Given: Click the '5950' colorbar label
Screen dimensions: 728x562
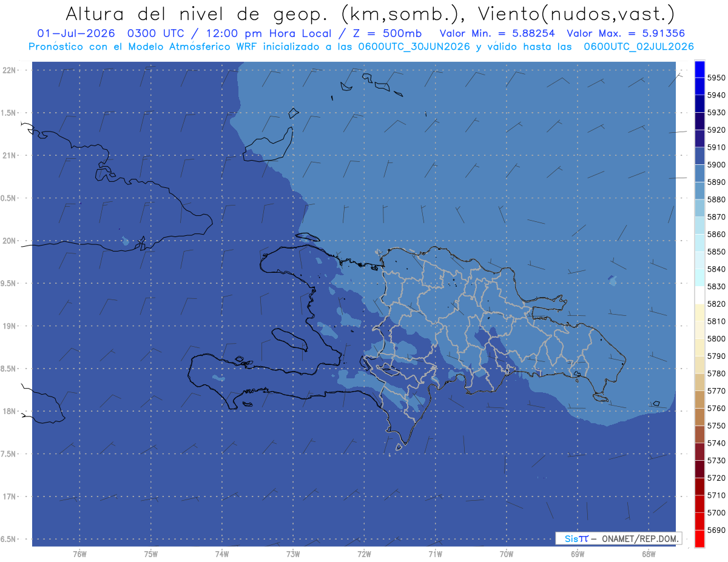Looking at the screenshot, I should 716,78.
